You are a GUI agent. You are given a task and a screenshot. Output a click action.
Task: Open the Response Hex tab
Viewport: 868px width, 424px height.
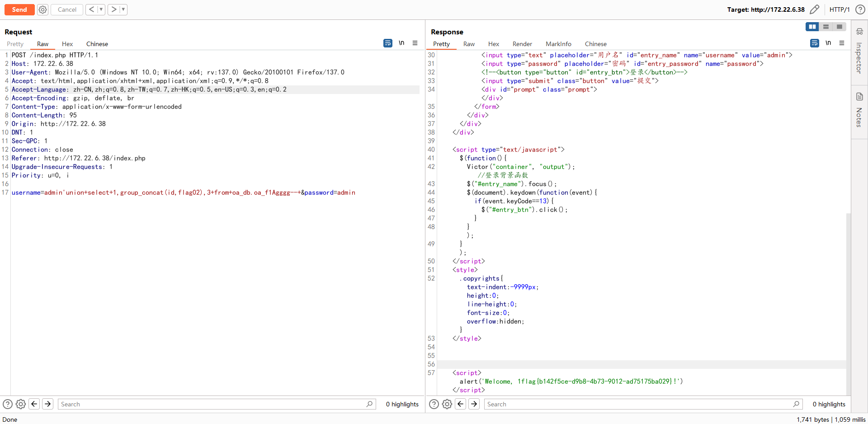click(494, 44)
